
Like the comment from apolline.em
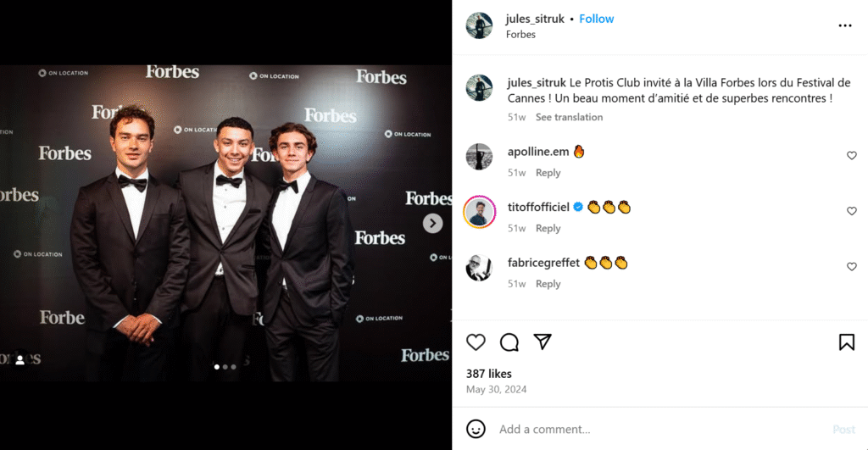[x=852, y=156]
